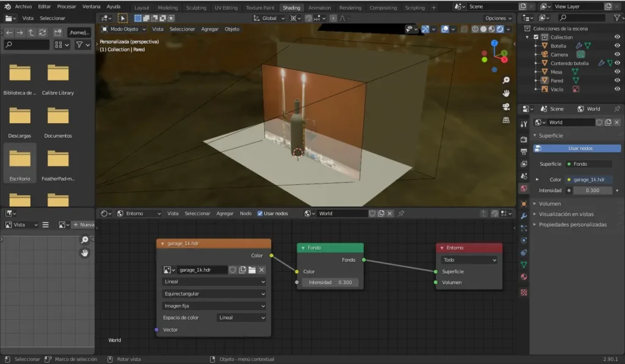
Task: Hide the Botella object in outliner
Action: pos(617,46)
